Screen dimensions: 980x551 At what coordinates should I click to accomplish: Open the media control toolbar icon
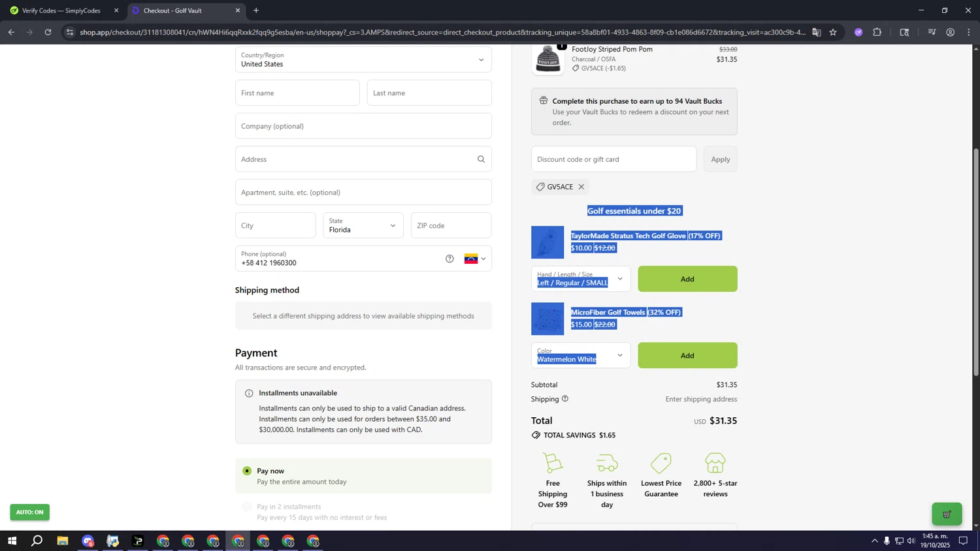tap(932, 32)
